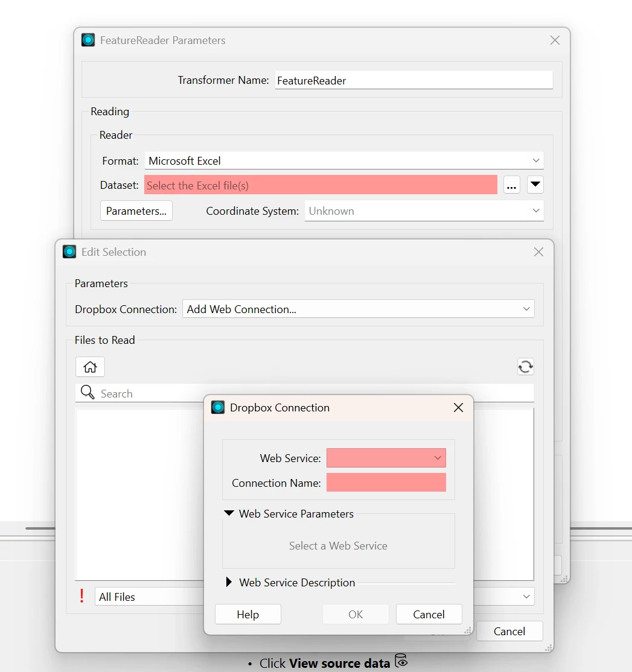Open the Format dropdown showing Microsoft Excel

[344, 160]
